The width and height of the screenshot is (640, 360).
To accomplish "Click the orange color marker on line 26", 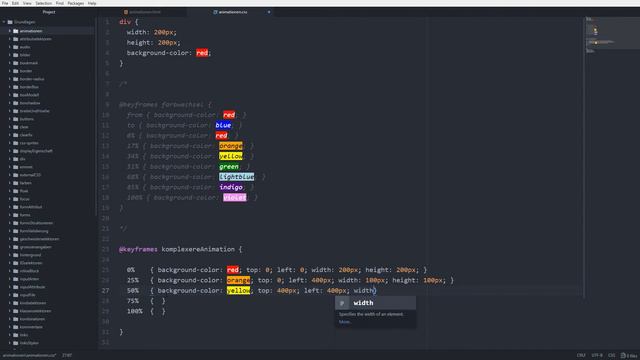I will click(x=238, y=280).
